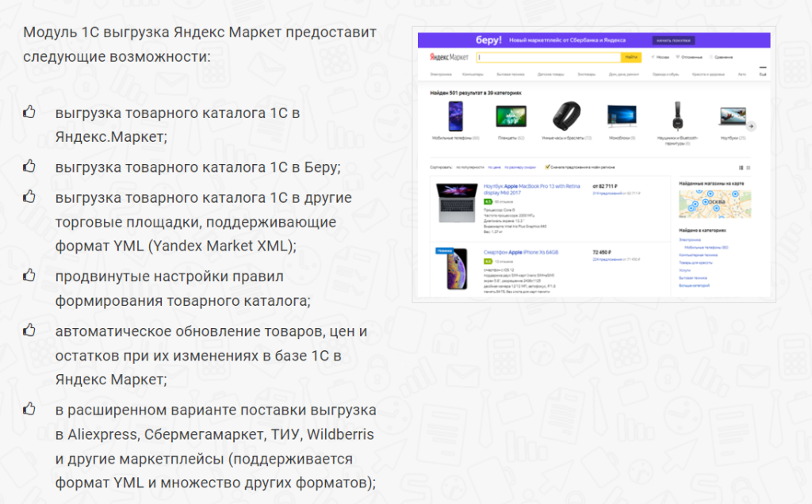
Task: Click the беру! marketplace logo
Action: coord(488,40)
